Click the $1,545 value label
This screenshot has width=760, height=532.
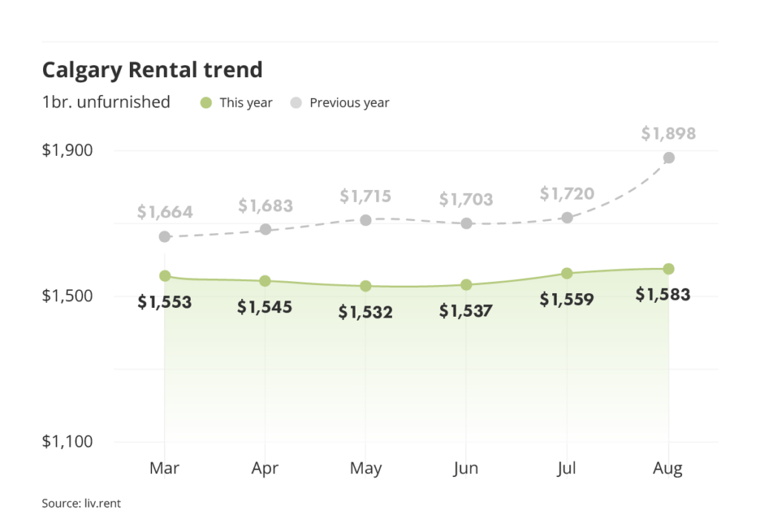click(265, 306)
